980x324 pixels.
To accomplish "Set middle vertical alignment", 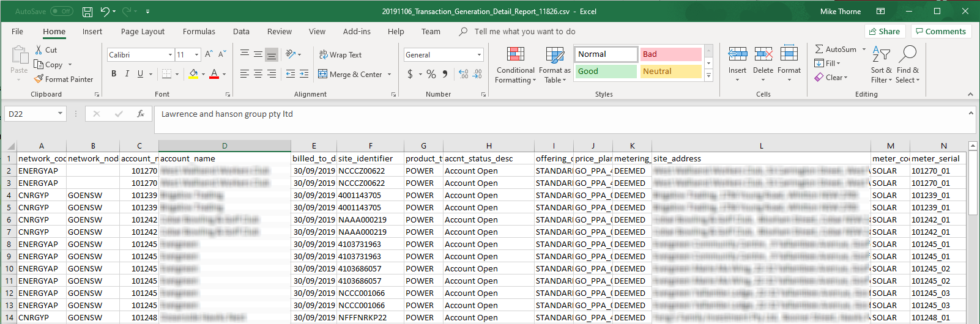I will coord(258,54).
